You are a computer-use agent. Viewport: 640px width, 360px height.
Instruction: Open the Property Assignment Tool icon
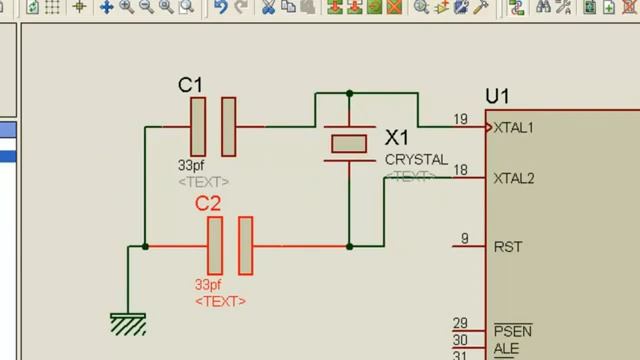coord(564,7)
